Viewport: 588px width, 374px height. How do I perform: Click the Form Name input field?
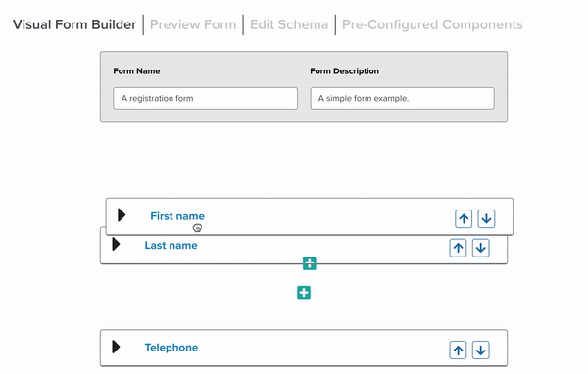pos(206,98)
